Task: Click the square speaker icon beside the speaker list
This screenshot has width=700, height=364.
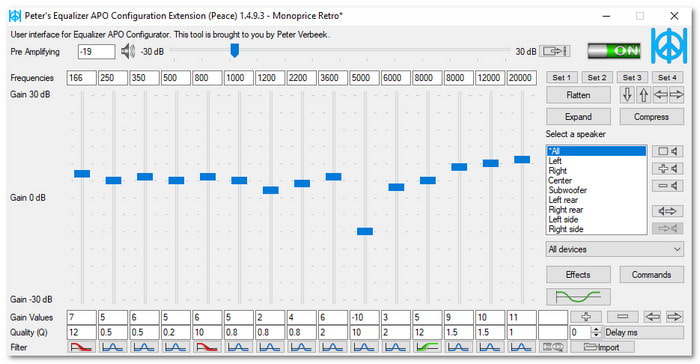Action: [667, 151]
